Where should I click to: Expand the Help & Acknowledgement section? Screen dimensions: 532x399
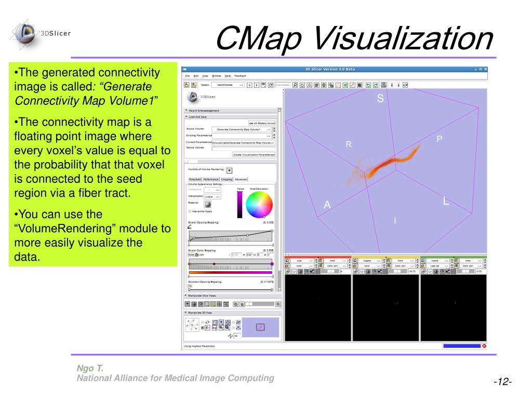(231, 111)
